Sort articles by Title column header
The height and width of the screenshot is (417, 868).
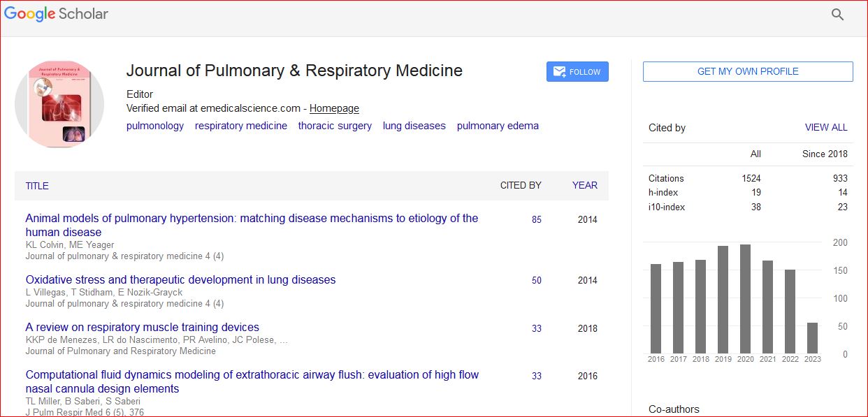click(37, 186)
